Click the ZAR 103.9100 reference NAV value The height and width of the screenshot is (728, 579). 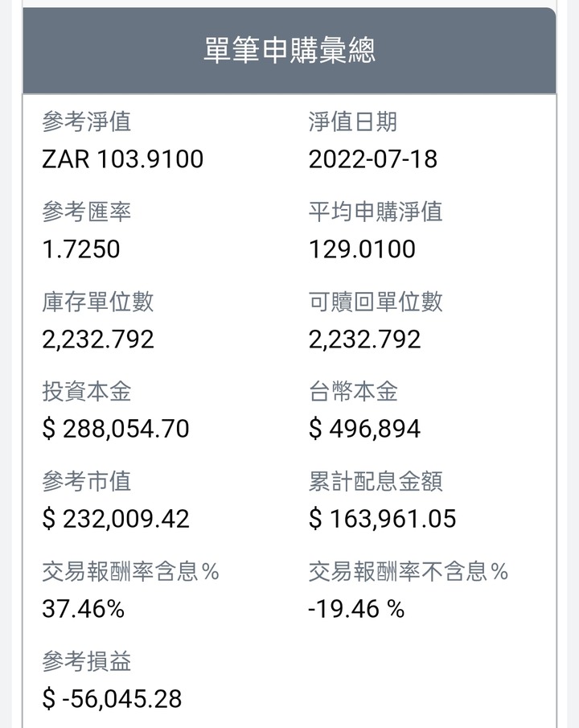[122, 159]
